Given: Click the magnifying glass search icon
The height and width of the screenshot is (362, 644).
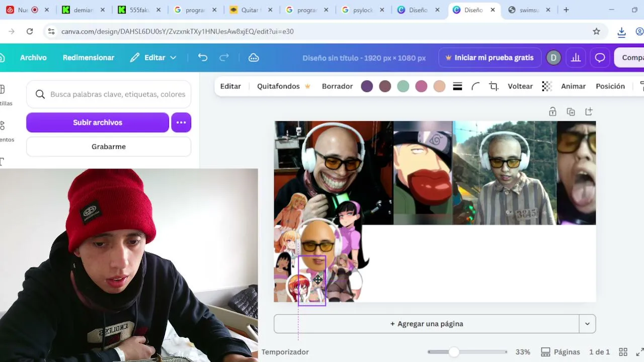Looking at the screenshot, I should (40, 94).
